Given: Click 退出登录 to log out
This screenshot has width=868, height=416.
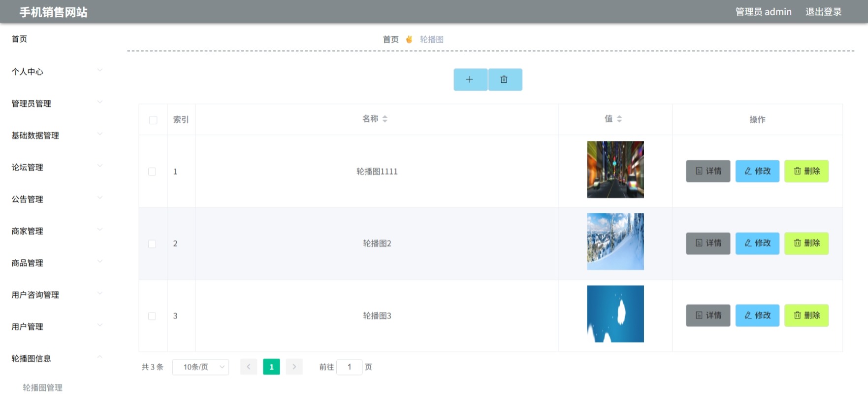Looking at the screenshot, I should coord(823,11).
